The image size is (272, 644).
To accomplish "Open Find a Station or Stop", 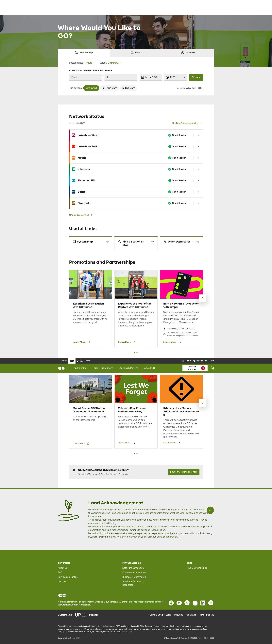I will click(x=136, y=243).
